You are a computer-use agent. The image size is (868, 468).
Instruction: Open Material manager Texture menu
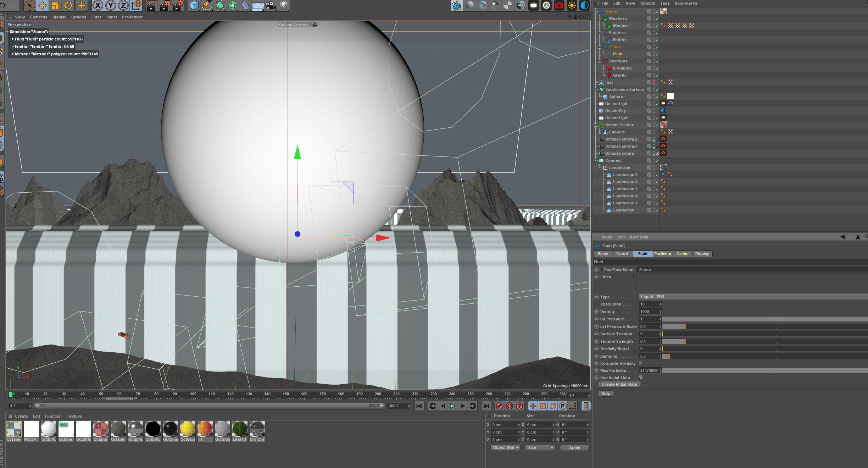coord(74,416)
